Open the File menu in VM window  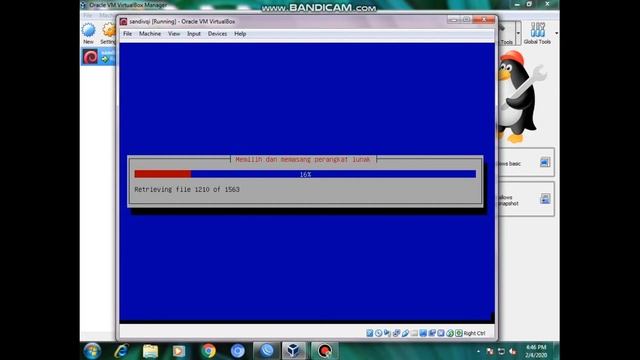(x=127, y=34)
